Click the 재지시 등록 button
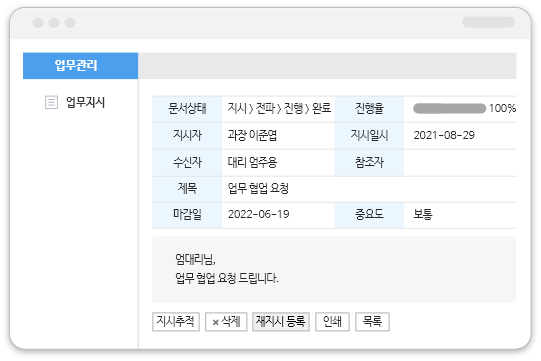 tap(281, 322)
